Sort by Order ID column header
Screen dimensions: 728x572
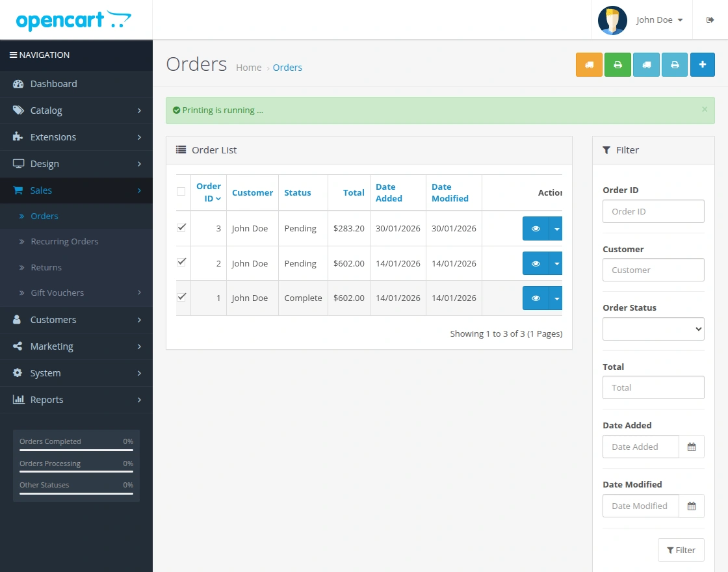209,192
